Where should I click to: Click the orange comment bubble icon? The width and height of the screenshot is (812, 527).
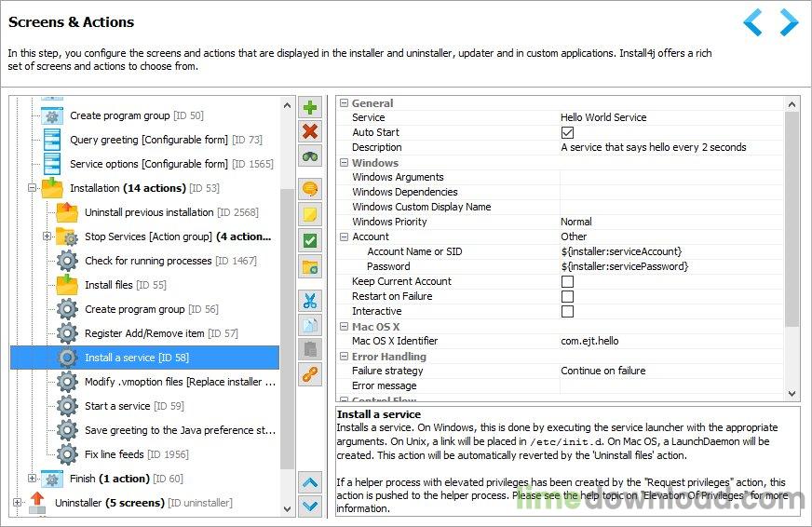[310, 189]
